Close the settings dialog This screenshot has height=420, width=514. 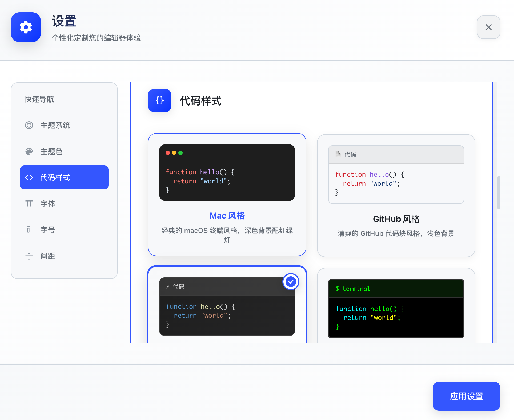tap(488, 27)
